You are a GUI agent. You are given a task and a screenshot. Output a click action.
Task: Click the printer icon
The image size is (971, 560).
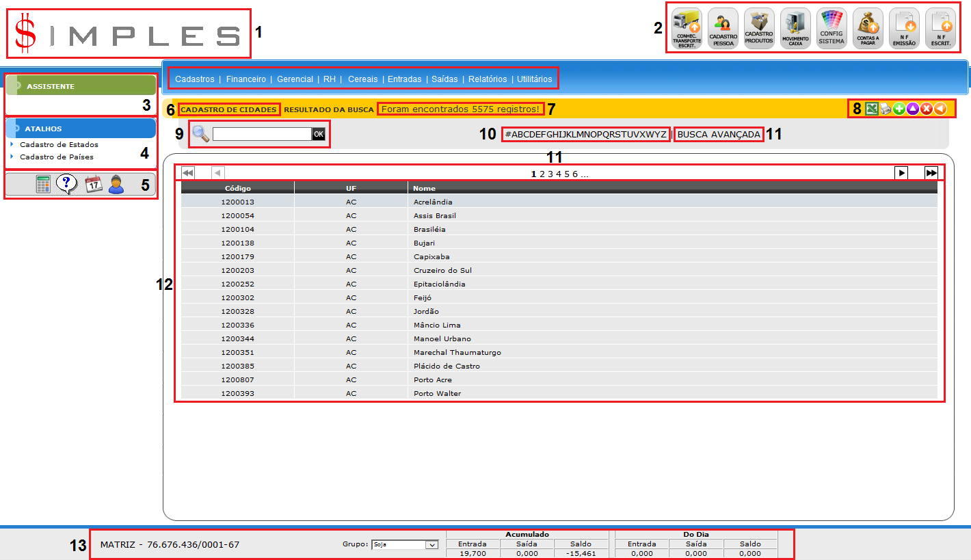click(885, 109)
